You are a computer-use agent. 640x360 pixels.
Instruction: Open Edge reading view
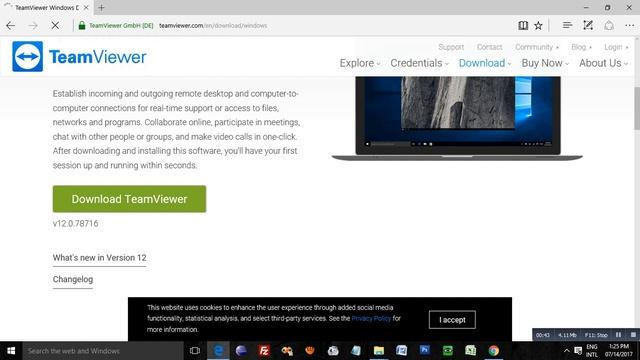(x=523, y=25)
